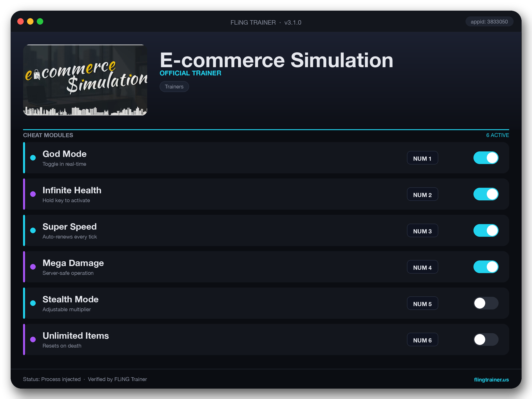This screenshot has width=532, height=399.
Task: Open the E-commerce Simulation cover thumbnail
Action: 85,80
